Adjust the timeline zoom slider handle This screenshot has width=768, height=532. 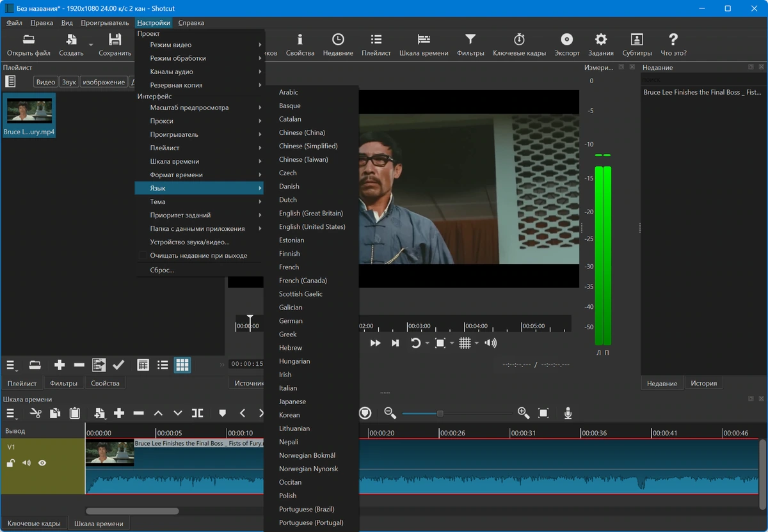440,414
